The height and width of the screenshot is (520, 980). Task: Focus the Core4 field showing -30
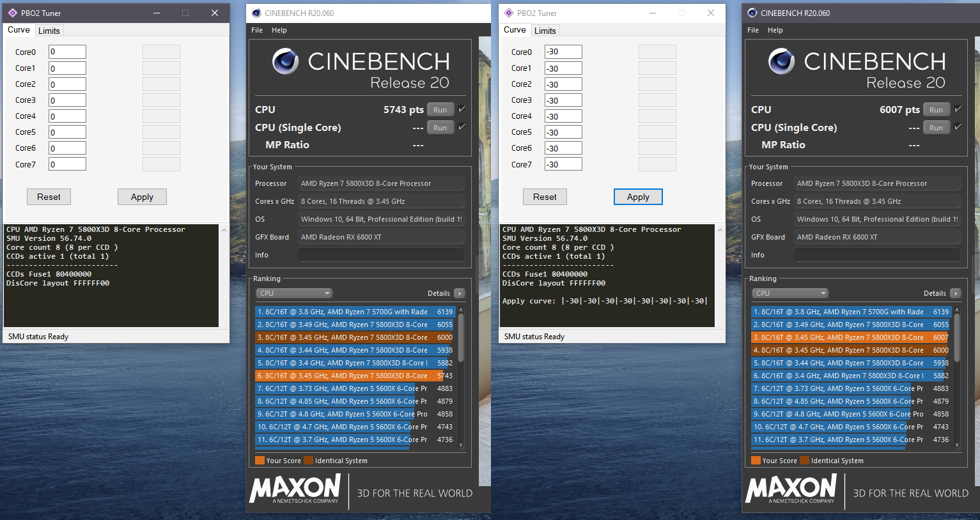563,116
